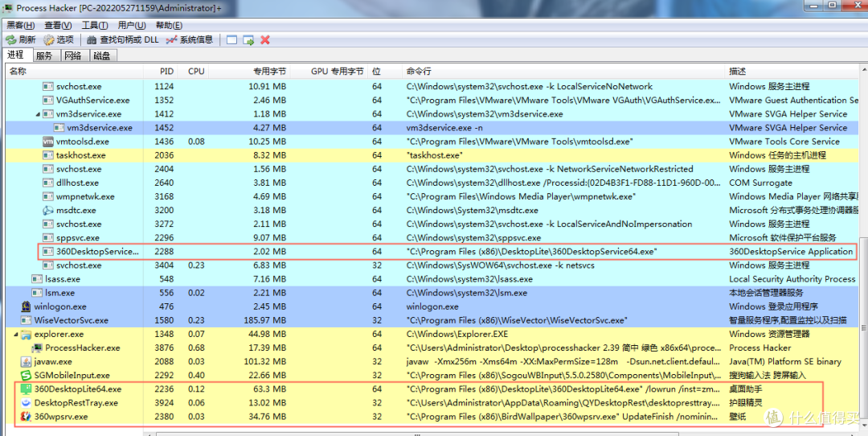Click the 'Local Security Authority Process' description
The height and width of the screenshot is (436, 868).
(792, 279)
